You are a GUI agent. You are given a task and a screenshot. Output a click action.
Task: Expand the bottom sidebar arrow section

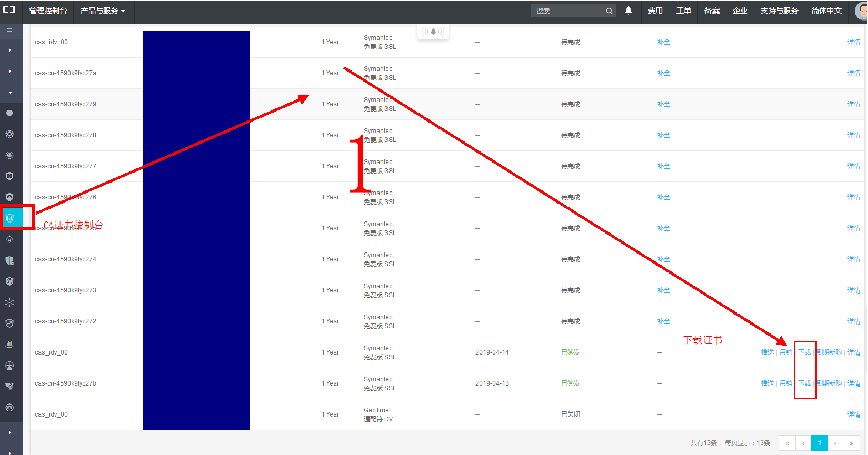[x=9, y=432]
